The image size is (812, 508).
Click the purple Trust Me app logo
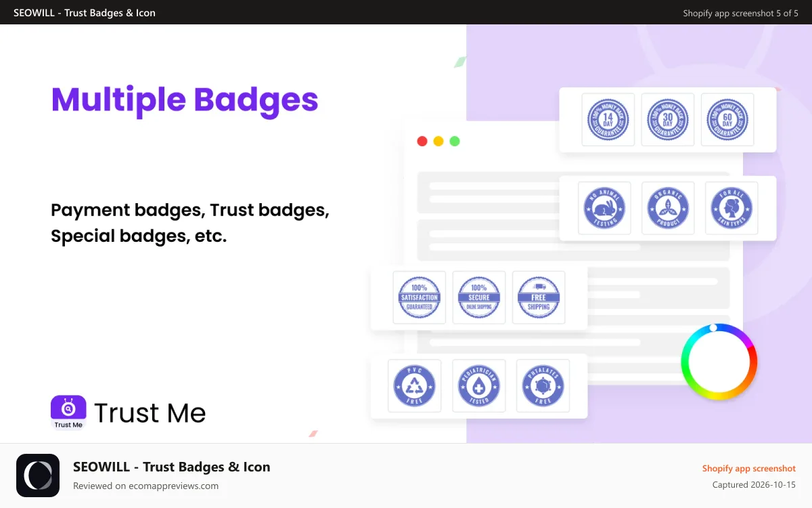[68, 412]
